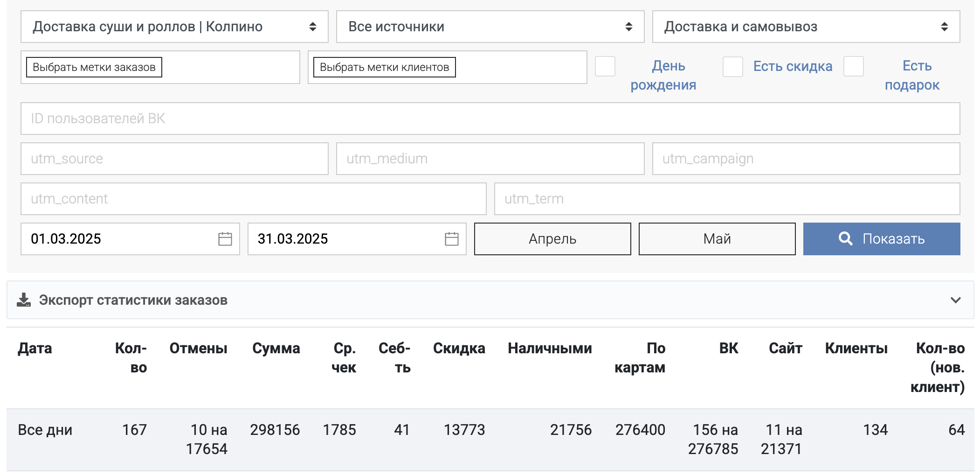
Task: Click the Себ-ть column header
Action: pos(394,358)
